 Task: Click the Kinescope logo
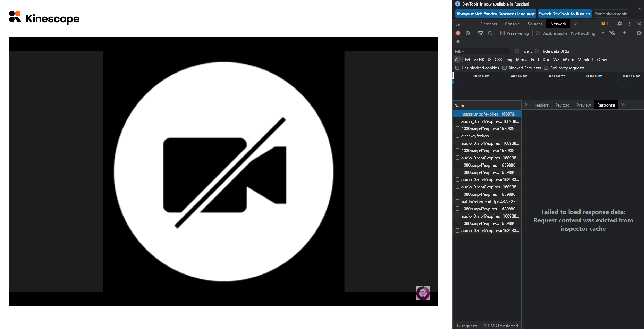(x=44, y=17)
